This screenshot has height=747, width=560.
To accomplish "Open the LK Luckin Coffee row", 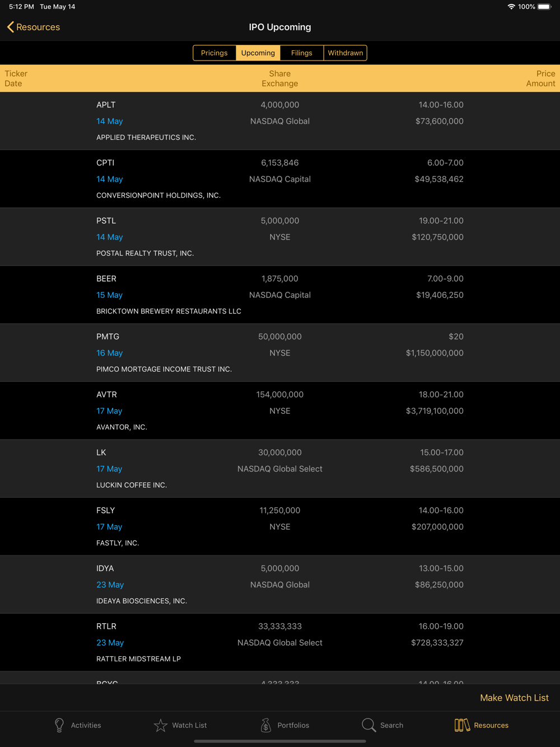I will tap(280, 469).
